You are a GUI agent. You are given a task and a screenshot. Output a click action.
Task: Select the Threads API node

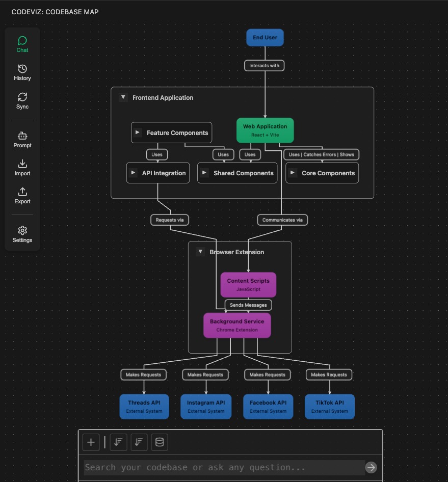click(x=144, y=407)
